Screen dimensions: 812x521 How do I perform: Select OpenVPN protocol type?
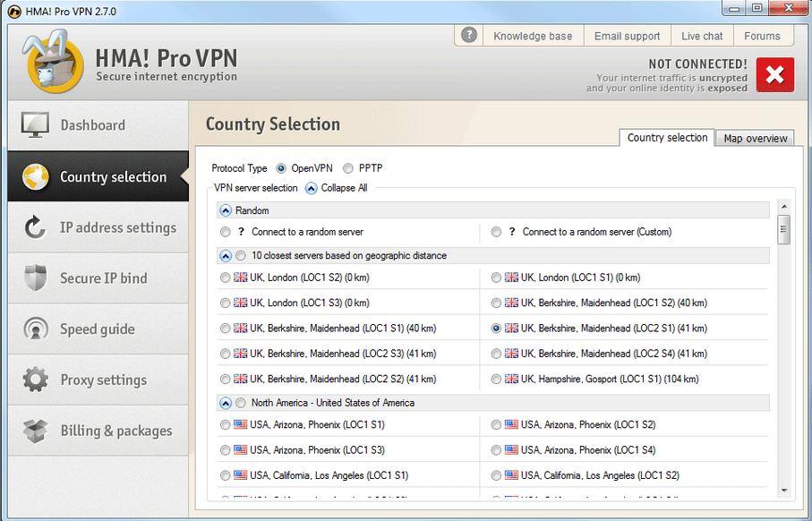tap(281, 168)
